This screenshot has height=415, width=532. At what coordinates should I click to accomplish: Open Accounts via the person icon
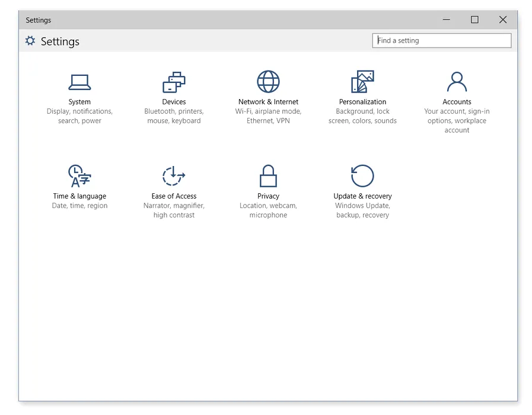pos(457,82)
